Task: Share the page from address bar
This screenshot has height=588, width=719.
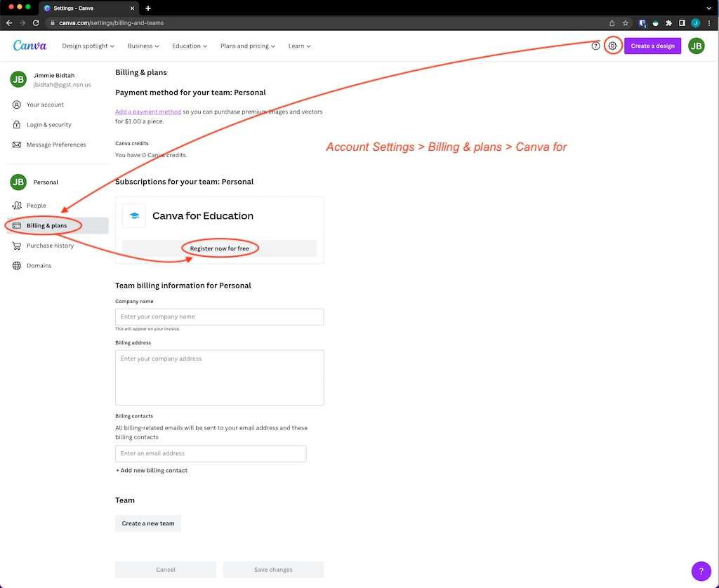Action: [x=612, y=23]
